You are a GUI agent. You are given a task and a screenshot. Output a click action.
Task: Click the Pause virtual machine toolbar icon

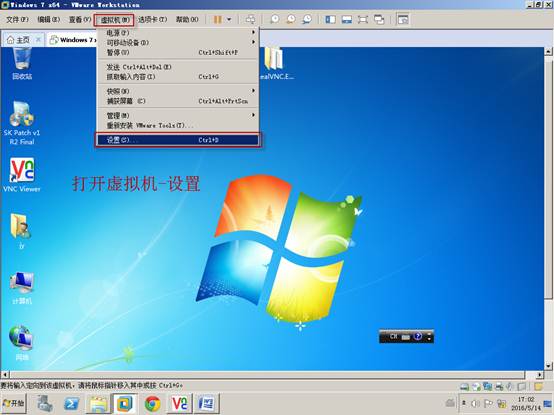[217, 19]
